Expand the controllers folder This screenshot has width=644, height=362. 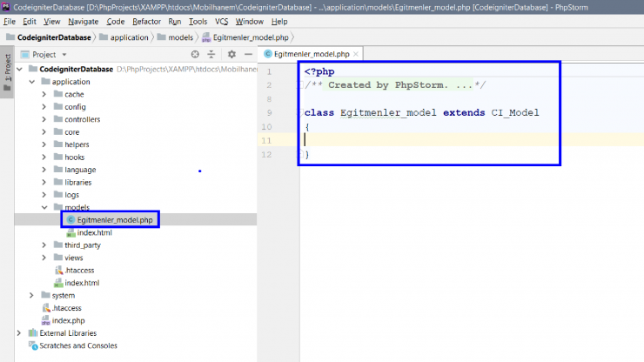click(x=44, y=119)
